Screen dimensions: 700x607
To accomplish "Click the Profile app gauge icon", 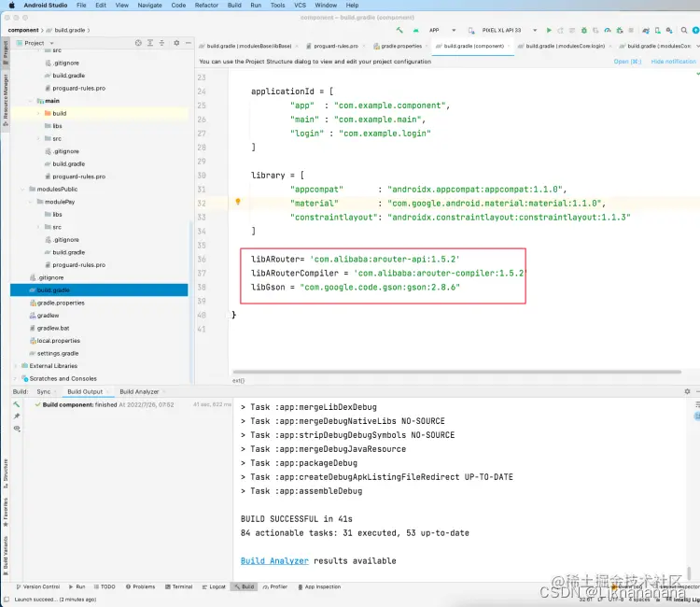I will pos(608,31).
